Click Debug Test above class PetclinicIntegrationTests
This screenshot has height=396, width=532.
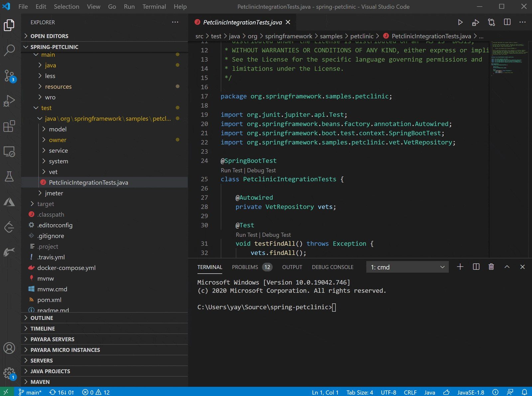pyautogui.click(x=261, y=170)
